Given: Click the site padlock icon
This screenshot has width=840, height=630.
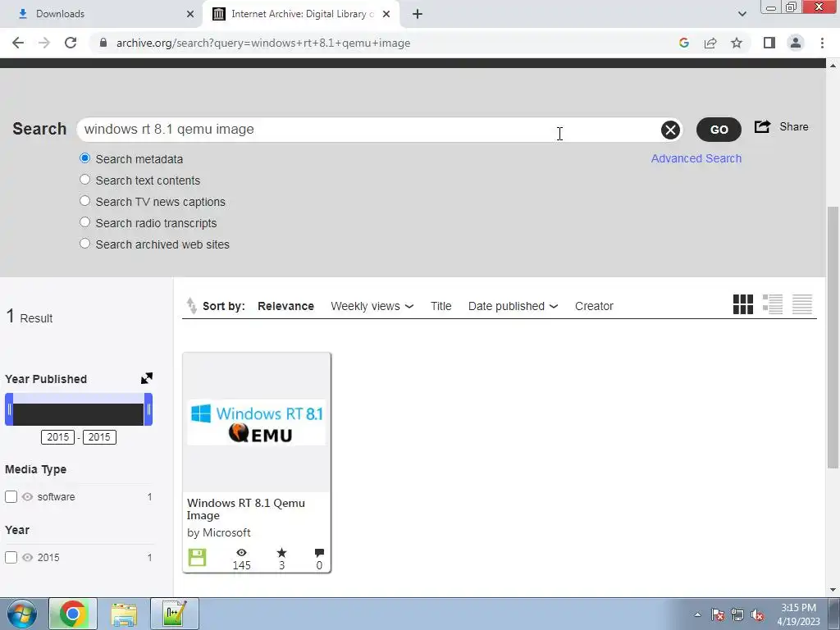Looking at the screenshot, I should click(x=103, y=43).
